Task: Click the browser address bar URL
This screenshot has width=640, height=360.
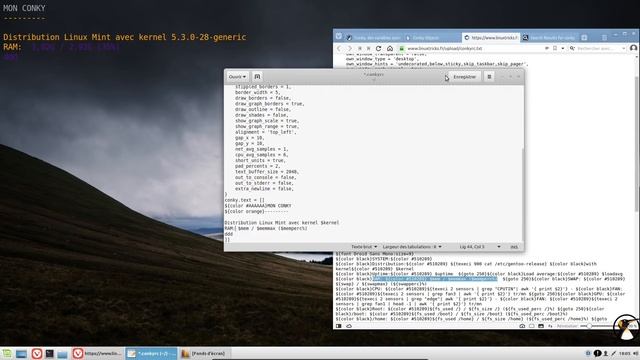Action: tap(444, 48)
